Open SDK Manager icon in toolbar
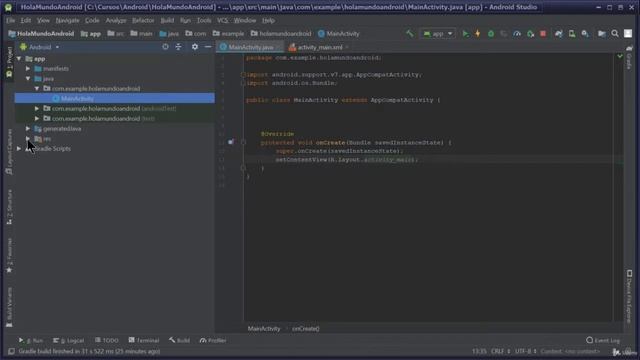 pyautogui.click(x=585, y=34)
